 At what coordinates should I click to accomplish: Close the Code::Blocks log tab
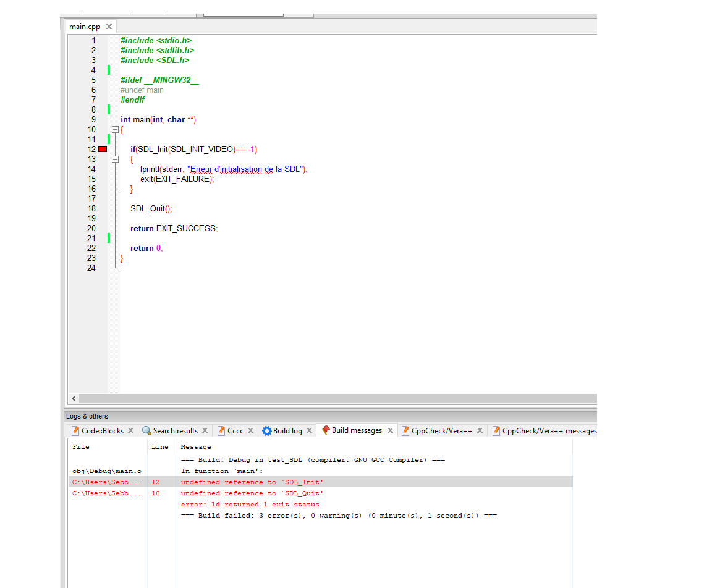pyautogui.click(x=131, y=430)
